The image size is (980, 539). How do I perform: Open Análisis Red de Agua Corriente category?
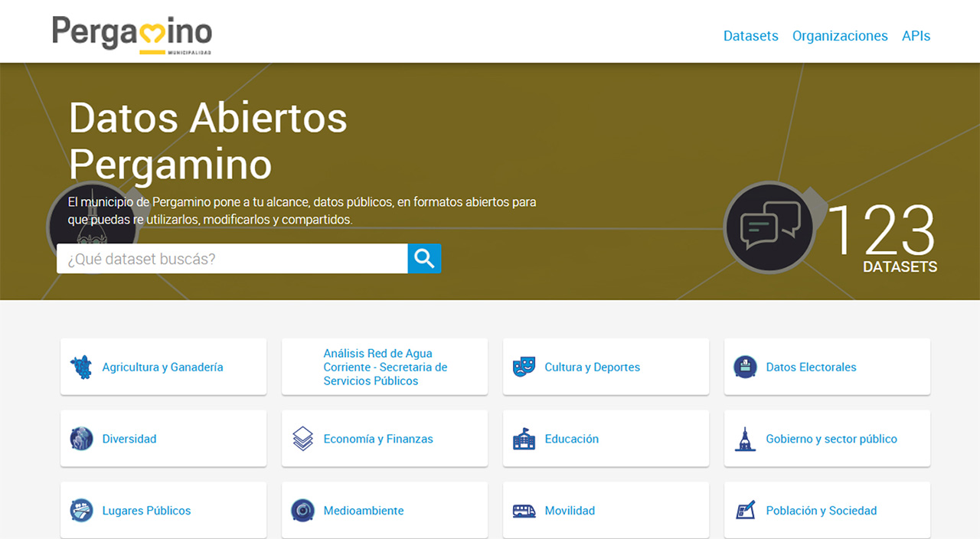point(385,367)
